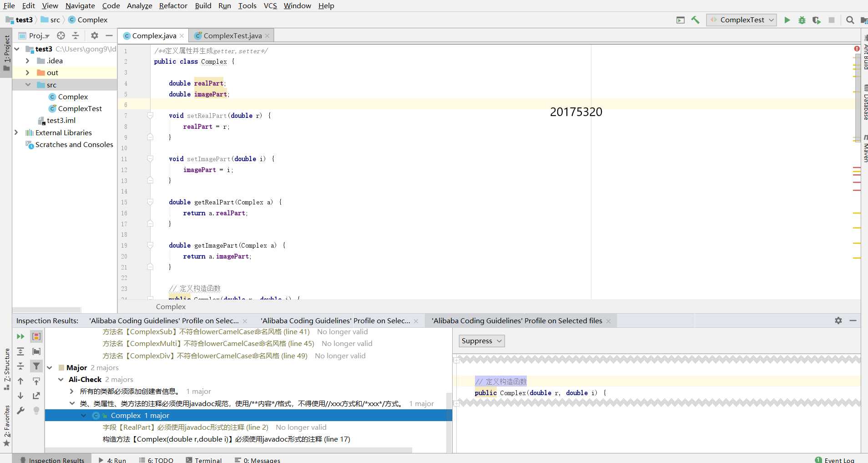The image size is (868, 463).
Task: Build project with hammer icon
Action: click(x=696, y=20)
